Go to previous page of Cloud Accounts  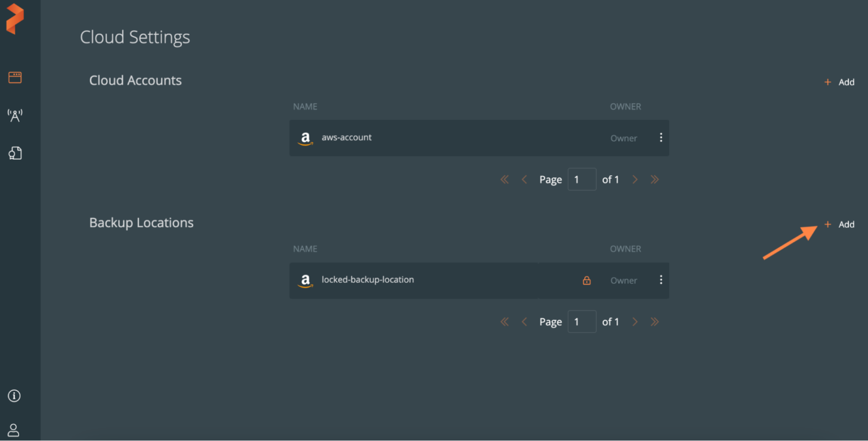pos(524,180)
